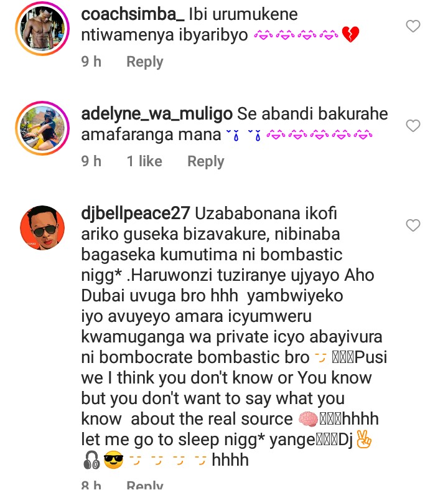Image resolution: width=448 pixels, height=490 pixels.
Task: Reply to coachsimba_'s comment
Action: pos(145,62)
